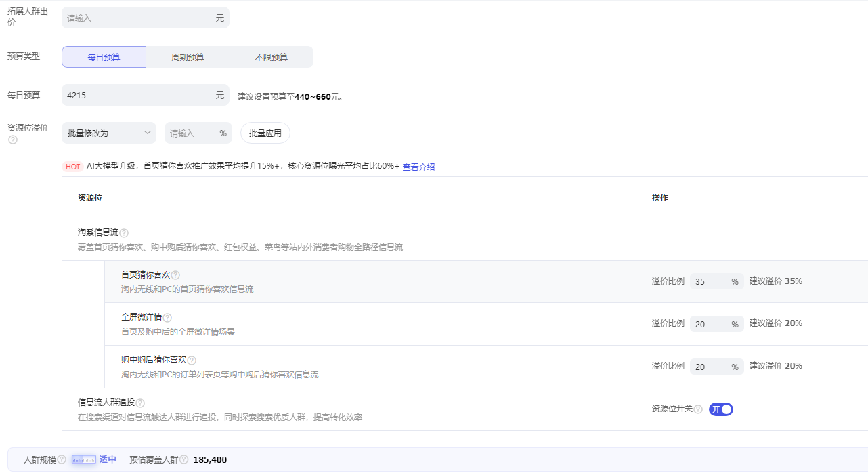Open the 查看介绍 link
868x473 pixels.
pyautogui.click(x=418, y=167)
